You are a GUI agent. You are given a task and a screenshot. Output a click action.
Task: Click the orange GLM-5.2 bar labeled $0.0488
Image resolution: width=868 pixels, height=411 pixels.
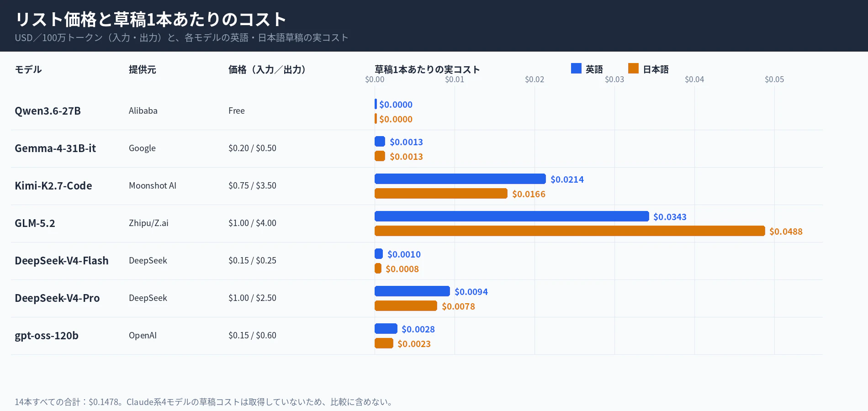(x=570, y=231)
